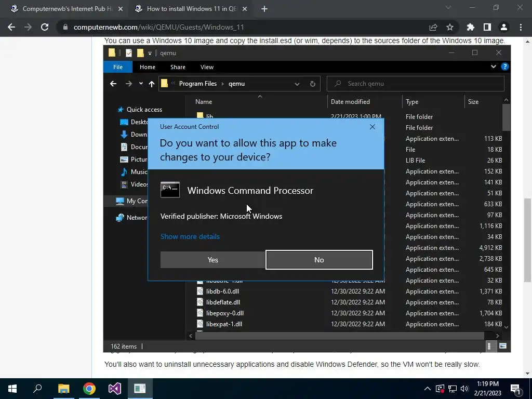Go back in Chrome
The image size is (532, 399).
11,27
